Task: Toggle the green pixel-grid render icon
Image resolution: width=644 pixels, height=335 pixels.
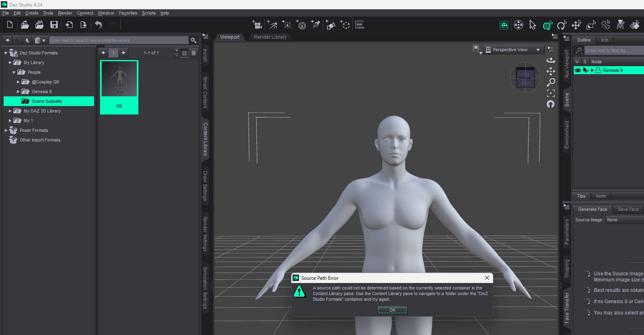Action: tap(504, 25)
